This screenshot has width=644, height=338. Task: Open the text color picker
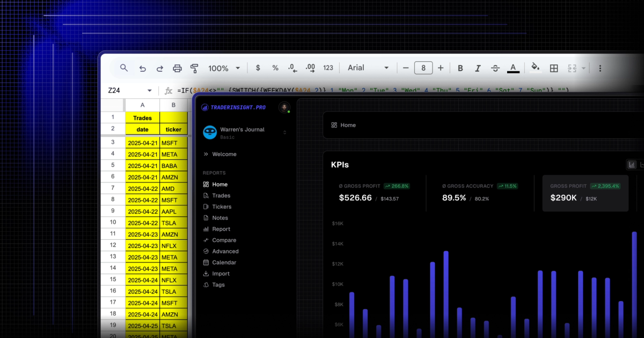513,68
